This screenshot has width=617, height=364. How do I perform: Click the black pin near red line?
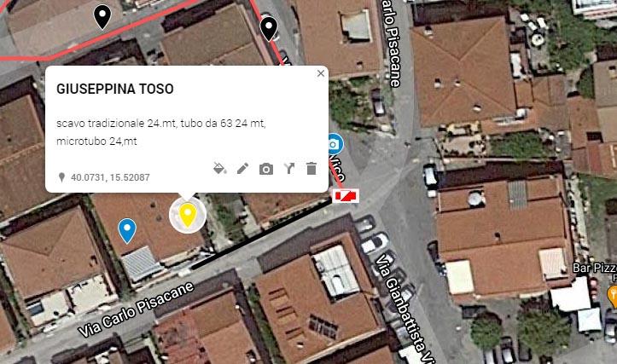[269, 29]
